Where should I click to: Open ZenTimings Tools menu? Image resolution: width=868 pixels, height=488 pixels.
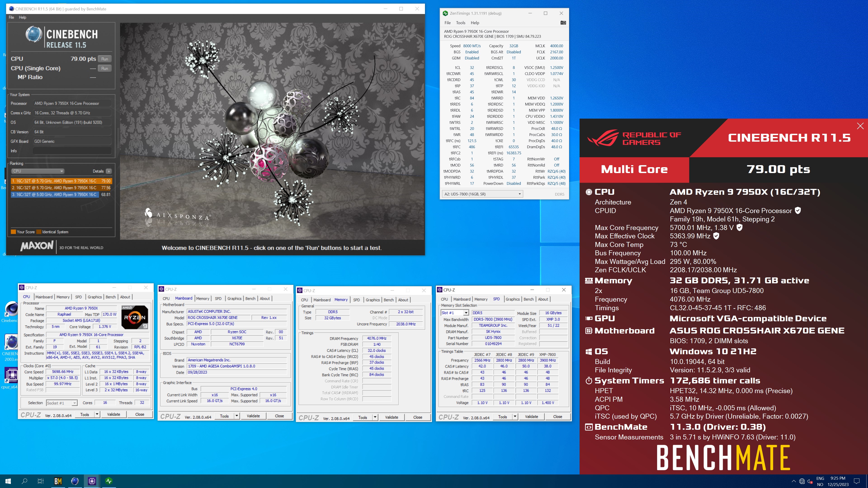461,23
